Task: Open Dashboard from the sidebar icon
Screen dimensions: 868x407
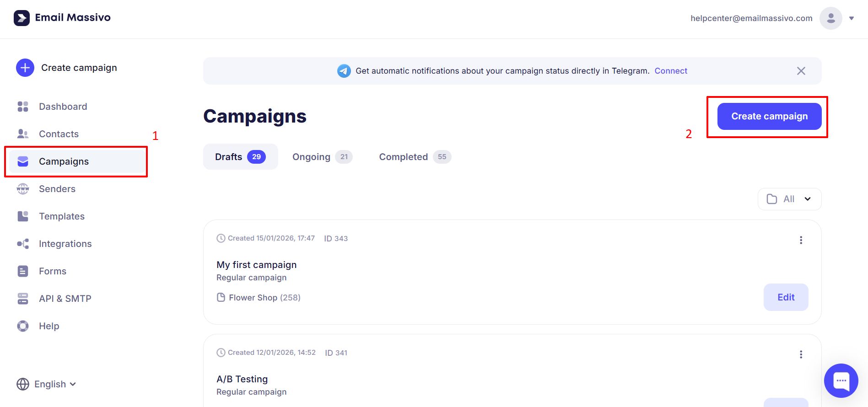Action: 23,107
